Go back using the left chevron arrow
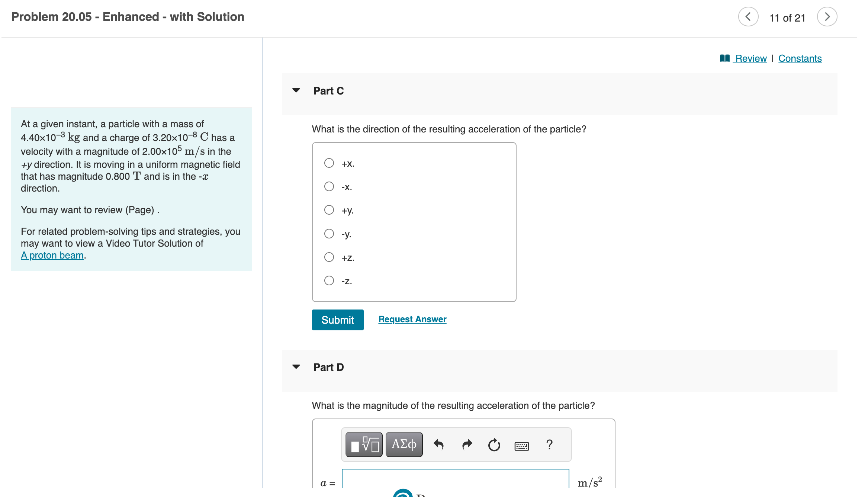The image size is (868, 497). click(748, 16)
